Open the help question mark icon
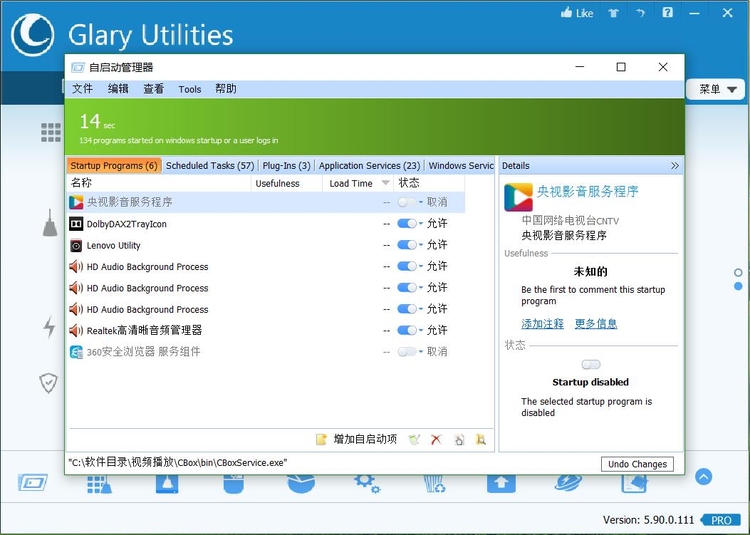 667,12
